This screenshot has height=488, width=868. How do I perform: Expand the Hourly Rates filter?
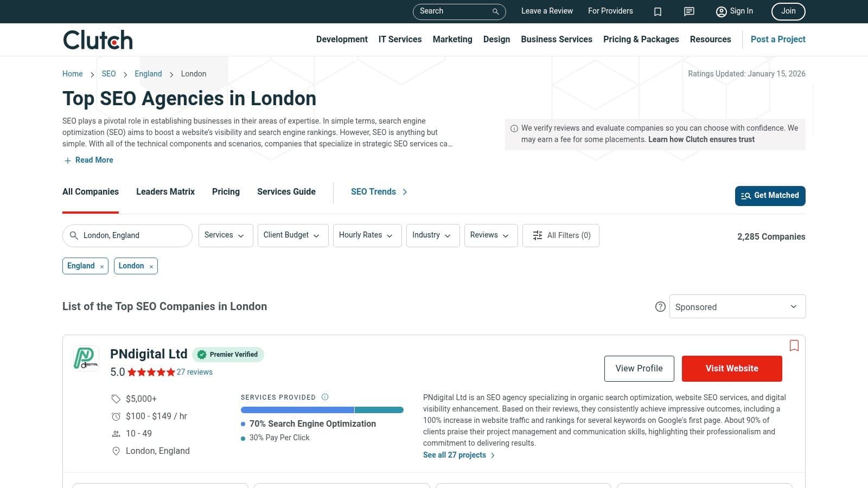[367, 235]
